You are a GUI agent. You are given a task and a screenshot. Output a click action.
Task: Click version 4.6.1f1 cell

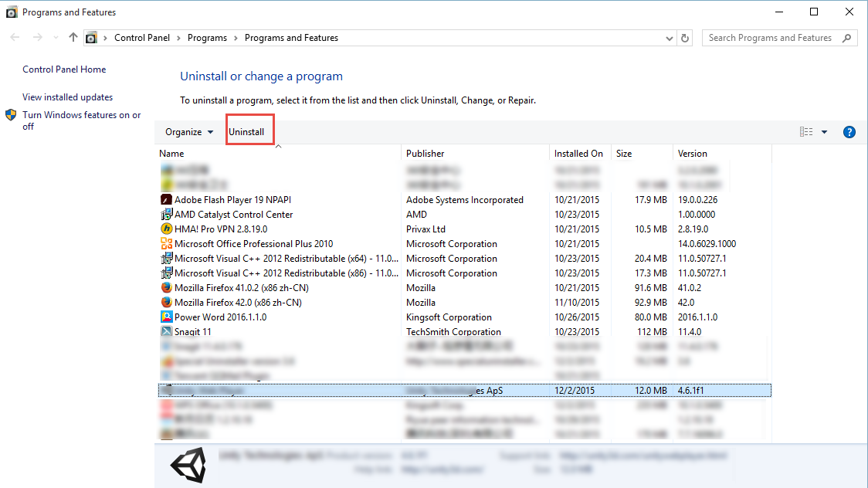(x=691, y=390)
